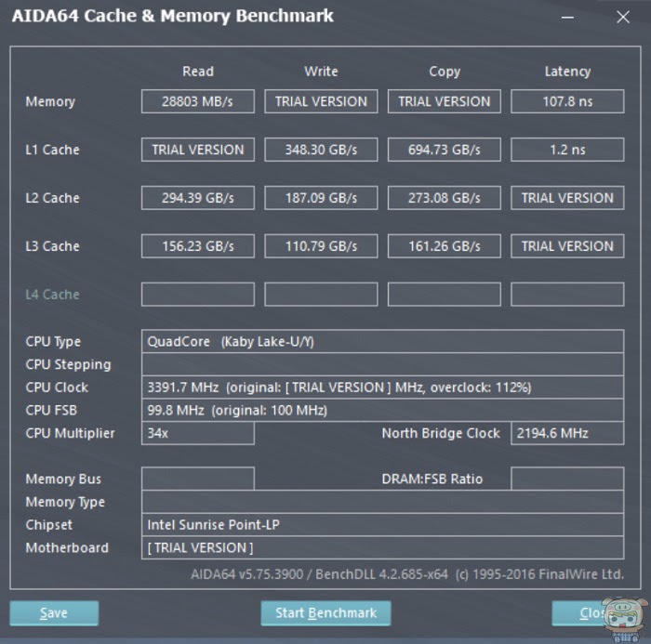Click the Latency column header
Viewport: 651px width, 644px height.
click(x=567, y=72)
